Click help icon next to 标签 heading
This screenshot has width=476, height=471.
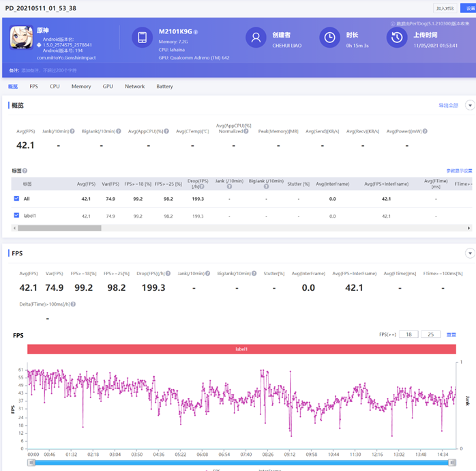point(25,171)
